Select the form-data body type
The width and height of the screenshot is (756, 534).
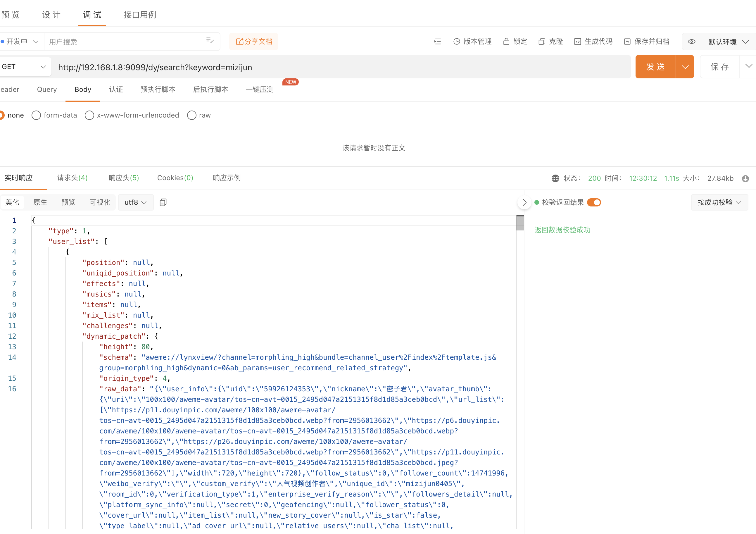click(36, 115)
